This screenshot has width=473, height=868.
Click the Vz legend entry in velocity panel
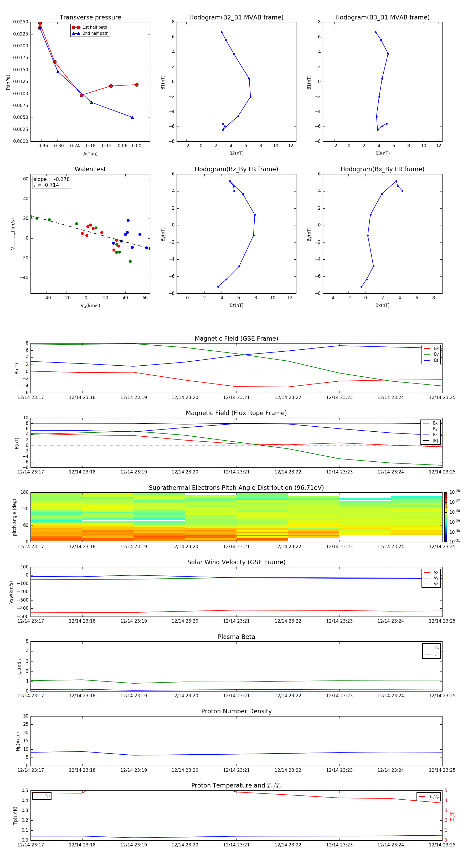pos(431,584)
